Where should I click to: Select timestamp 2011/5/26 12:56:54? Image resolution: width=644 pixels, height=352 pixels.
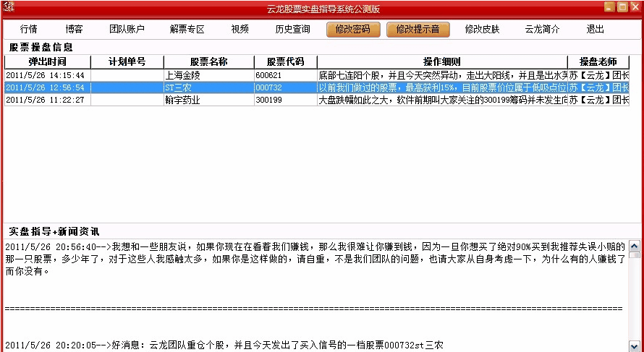(48, 87)
